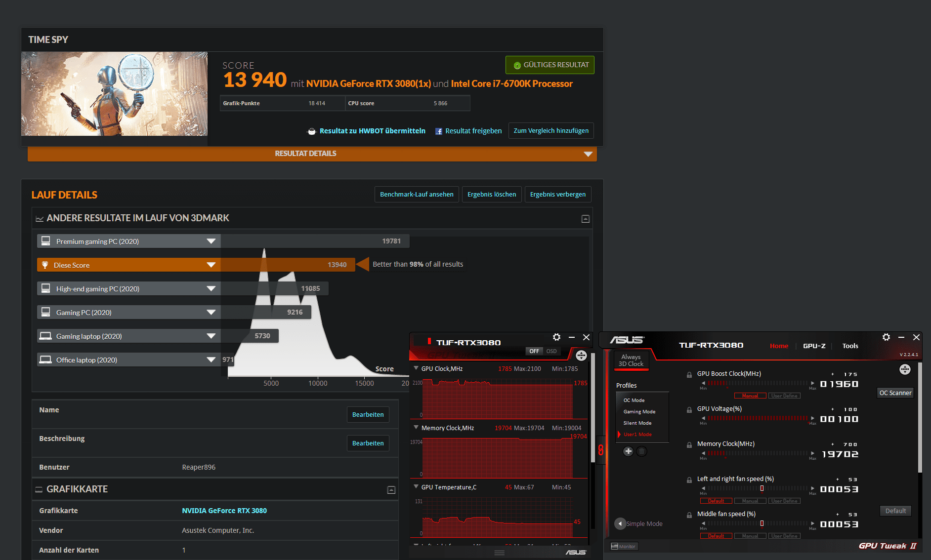Screen dimensions: 931x560
Task: Click the Left and right fan speed lock
Action: tap(689, 480)
